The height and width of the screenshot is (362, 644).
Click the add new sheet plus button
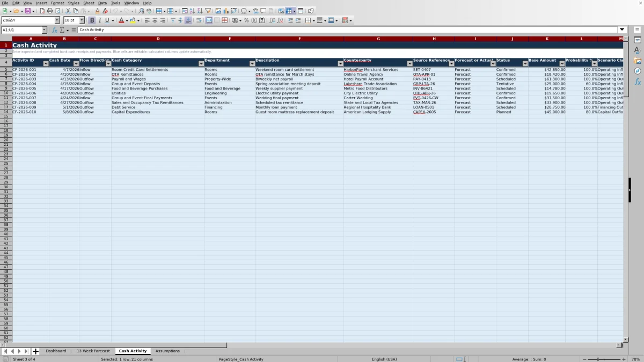pos(35,351)
